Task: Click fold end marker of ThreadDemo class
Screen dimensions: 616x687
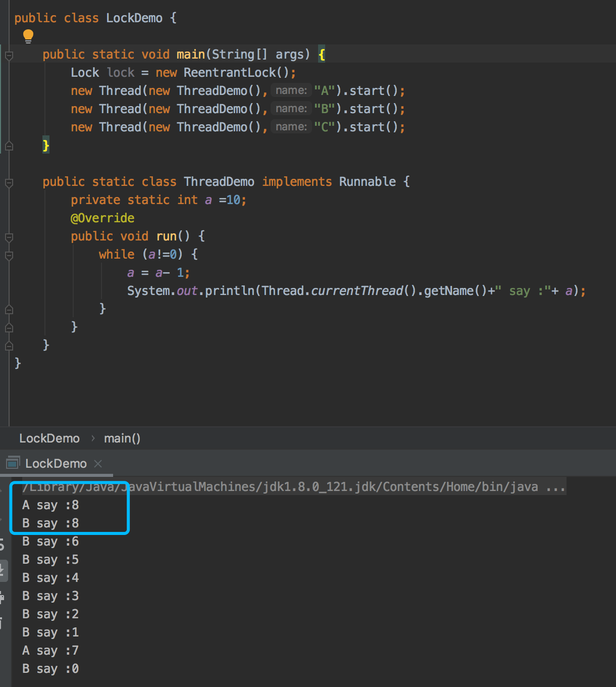Action: (x=9, y=346)
